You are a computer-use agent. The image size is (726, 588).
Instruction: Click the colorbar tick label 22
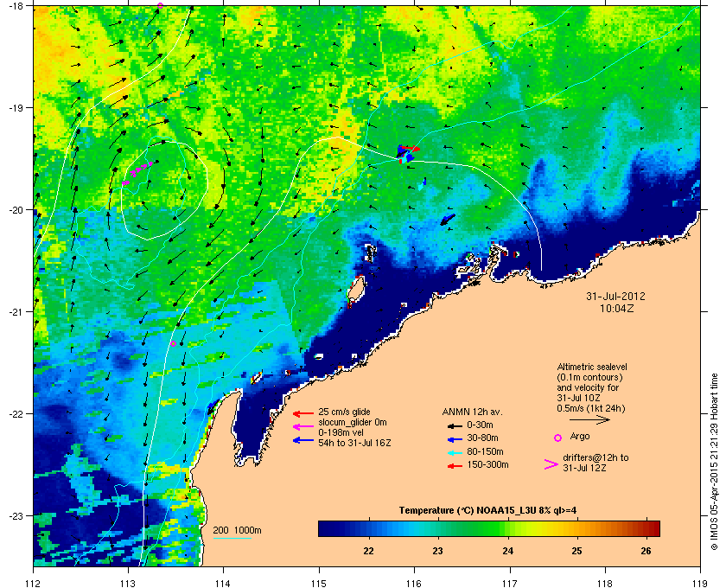pos(368,551)
